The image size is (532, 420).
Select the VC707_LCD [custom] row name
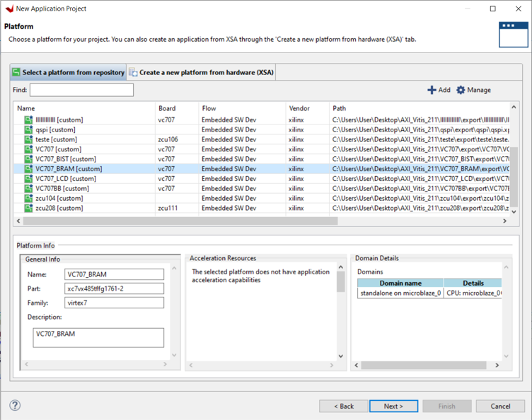click(x=66, y=179)
